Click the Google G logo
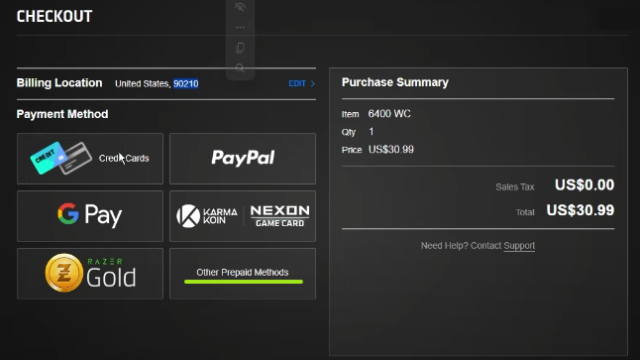Screen dimensions: 640x360 (68, 213)
